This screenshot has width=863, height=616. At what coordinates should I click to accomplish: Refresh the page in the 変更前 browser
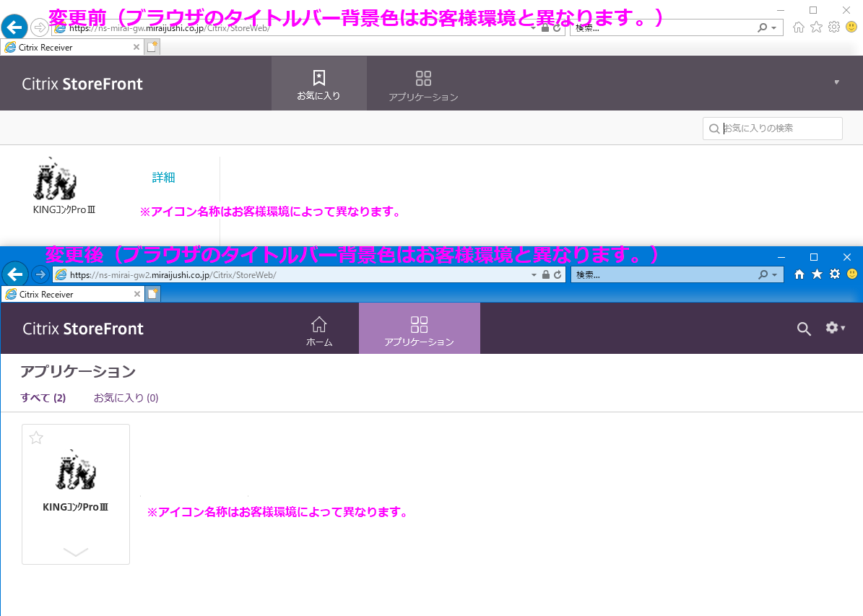tap(557, 27)
